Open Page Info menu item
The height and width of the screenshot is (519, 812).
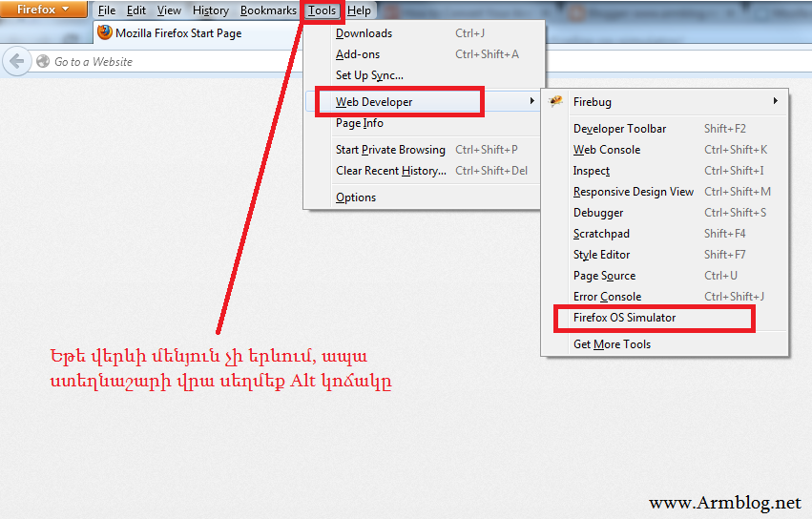(425, 123)
